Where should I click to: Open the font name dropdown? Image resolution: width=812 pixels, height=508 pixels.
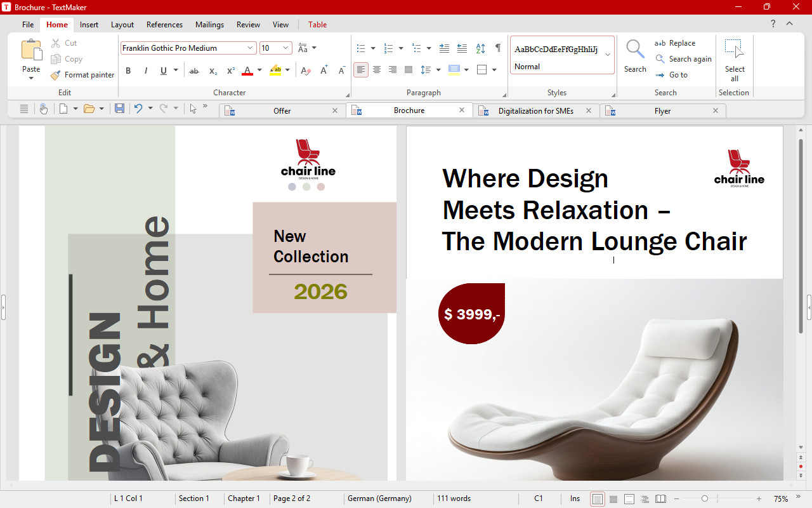(250, 48)
